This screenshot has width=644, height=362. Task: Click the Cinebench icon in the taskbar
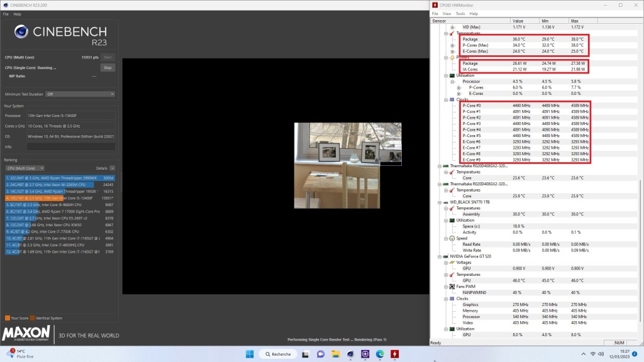350,354
